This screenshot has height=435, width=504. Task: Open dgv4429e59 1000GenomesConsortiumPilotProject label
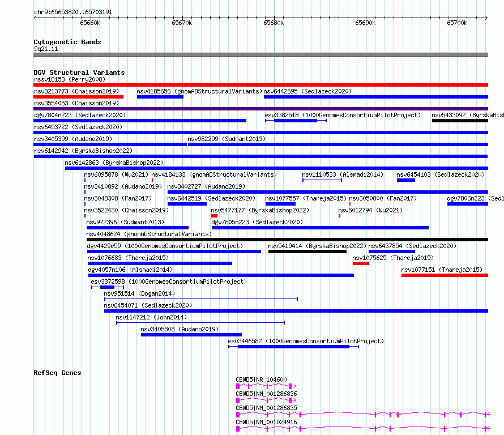(165, 246)
